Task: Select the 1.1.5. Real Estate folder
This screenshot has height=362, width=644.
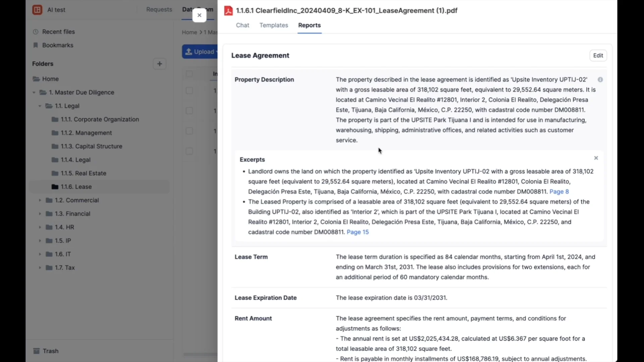Action: click(x=83, y=173)
